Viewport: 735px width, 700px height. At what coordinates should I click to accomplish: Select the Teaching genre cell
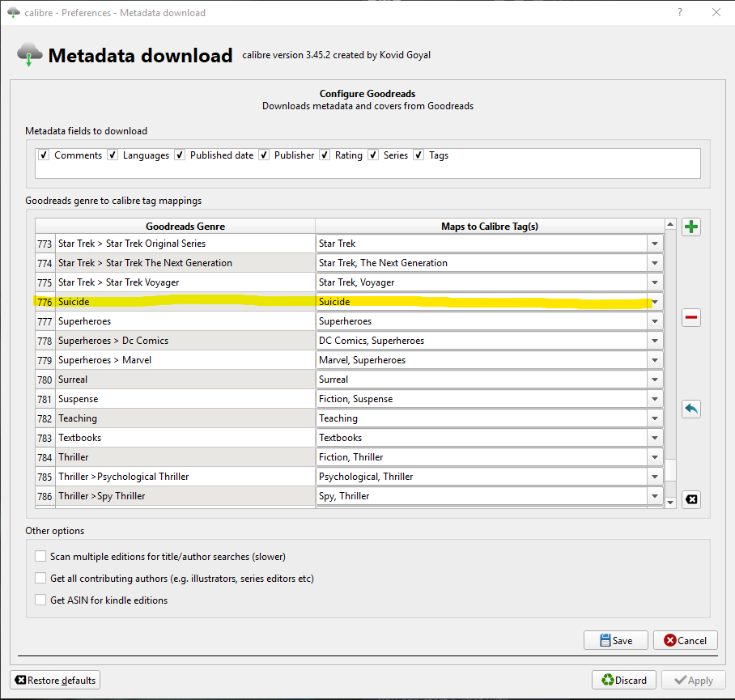(185, 418)
